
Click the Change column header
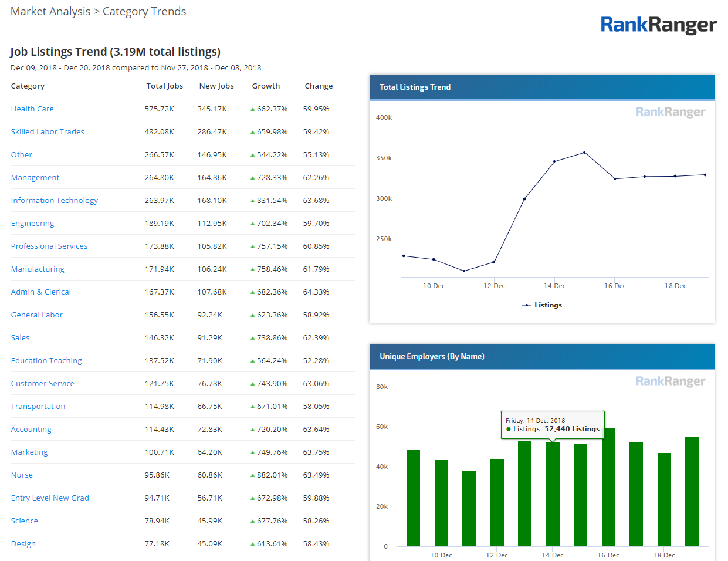tap(319, 86)
